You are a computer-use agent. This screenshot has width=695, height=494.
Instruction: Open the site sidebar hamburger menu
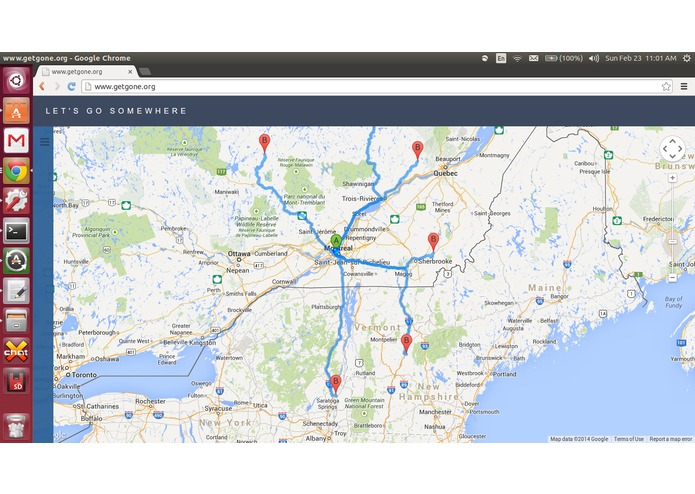tap(45, 142)
